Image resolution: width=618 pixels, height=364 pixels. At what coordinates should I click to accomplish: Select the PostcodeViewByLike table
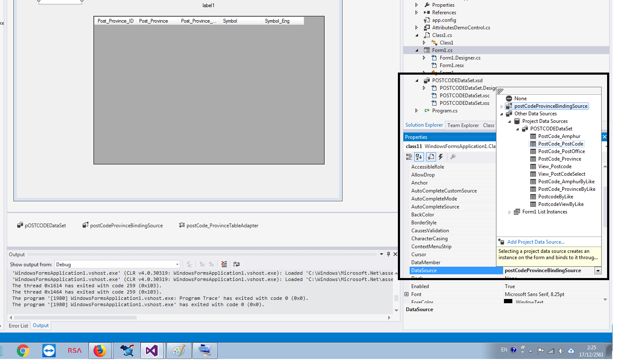pyautogui.click(x=561, y=204)
